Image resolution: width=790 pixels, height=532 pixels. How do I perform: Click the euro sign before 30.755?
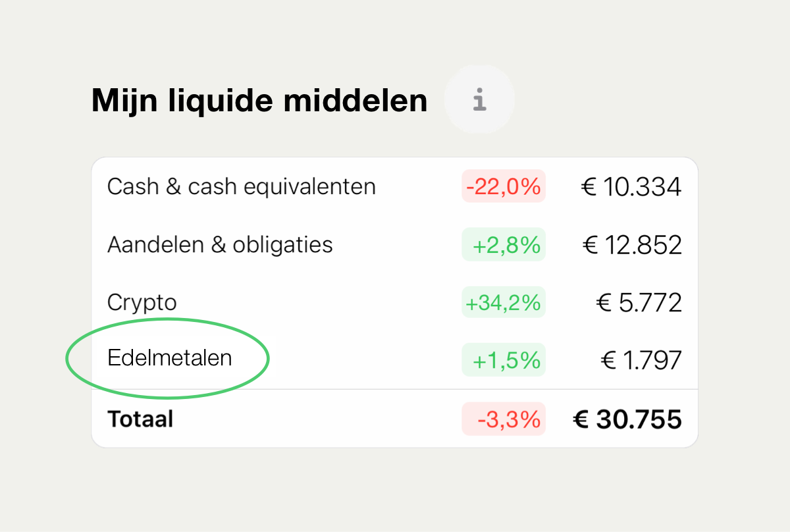click(x=581, y=419)
